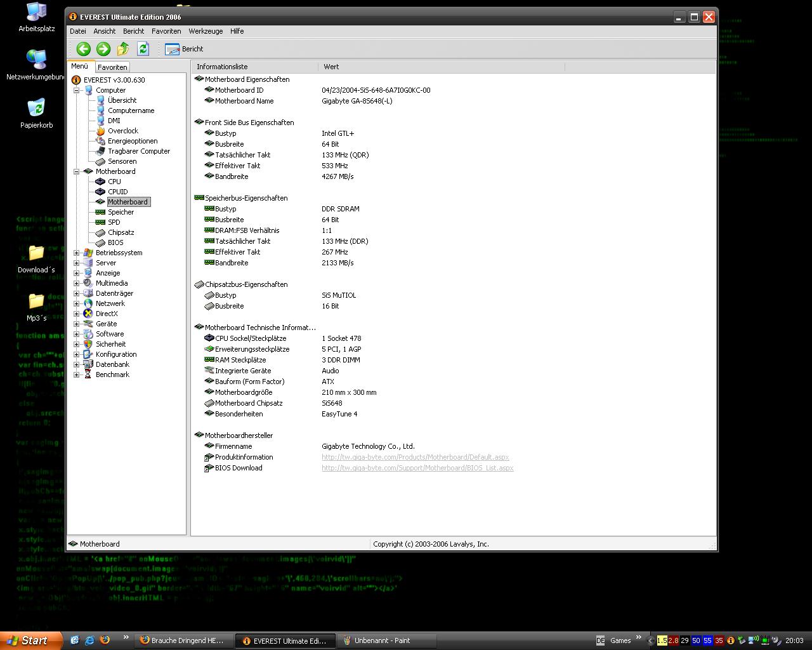812x650 pixels.
Task: Switch to the Favoriten tab in side panel
Action: click(112, 67)
